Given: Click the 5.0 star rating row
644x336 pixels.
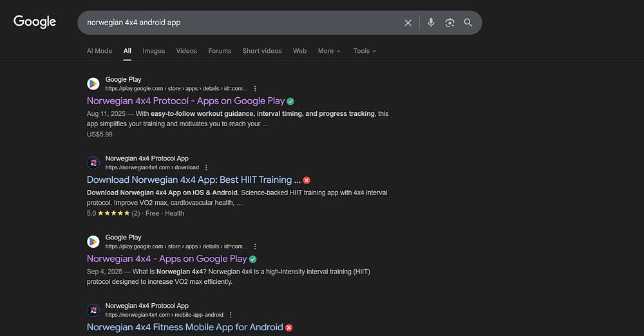Looking at the screenshot, I should click(x=113, y=214).
